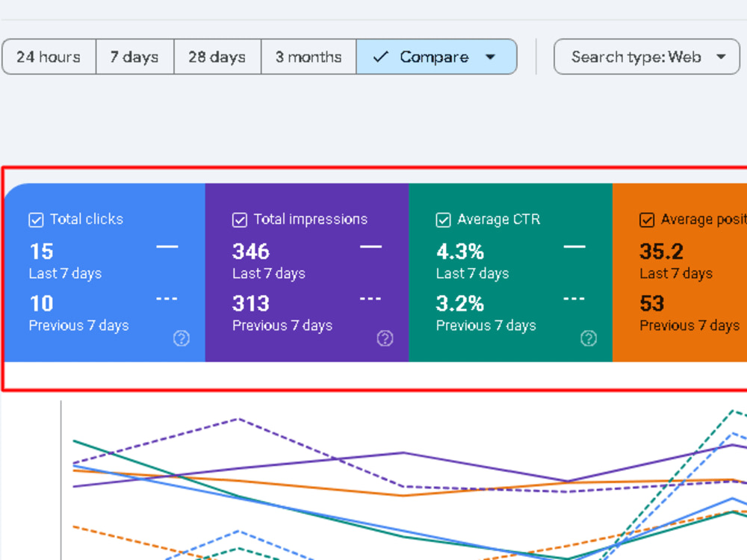This screenshot has width=747, height=560.
Task: Uncheck the Total impressions checkbox
Action: click(240, 220)
